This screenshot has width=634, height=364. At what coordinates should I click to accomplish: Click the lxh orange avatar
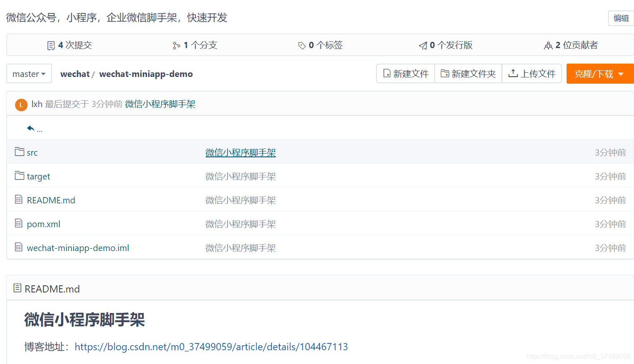21,105
